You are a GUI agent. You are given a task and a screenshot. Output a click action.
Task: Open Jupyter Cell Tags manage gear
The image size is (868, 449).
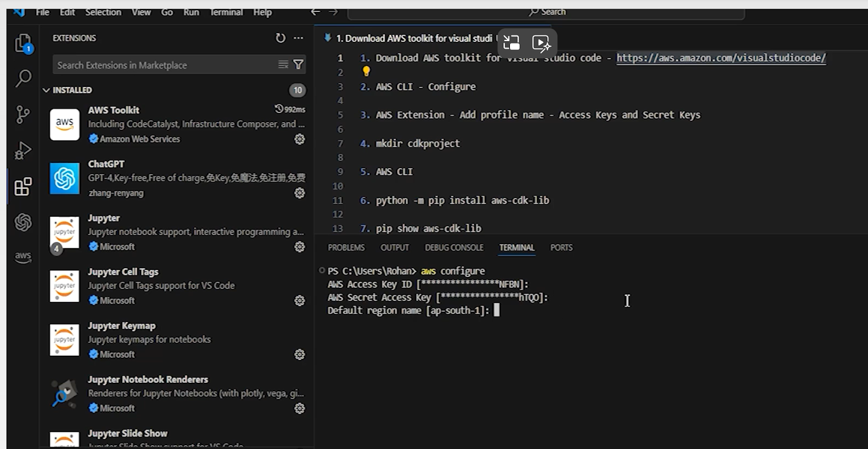coord(299,301)
